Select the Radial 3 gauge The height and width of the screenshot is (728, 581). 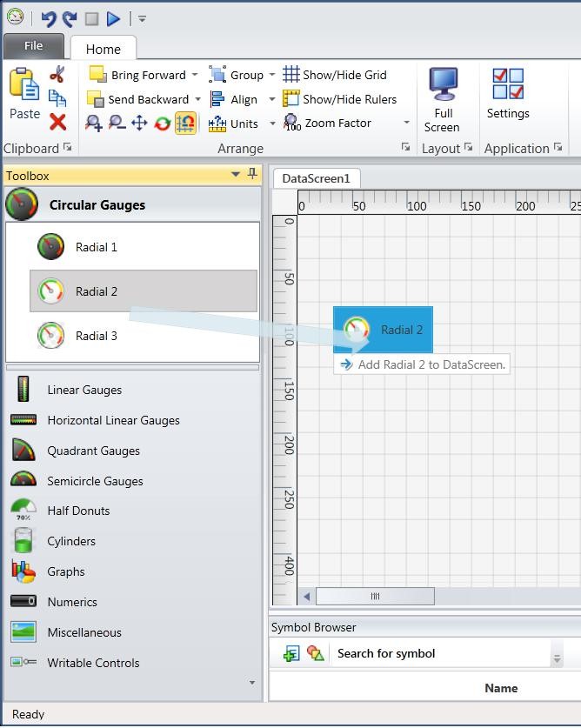click(143, 336)
